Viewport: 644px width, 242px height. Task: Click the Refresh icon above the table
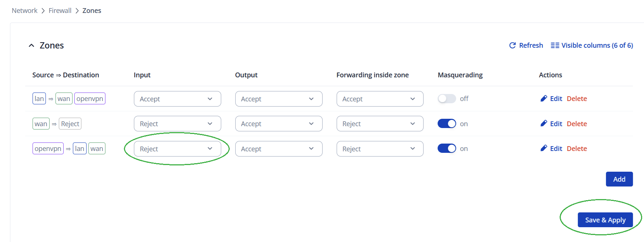512,46
